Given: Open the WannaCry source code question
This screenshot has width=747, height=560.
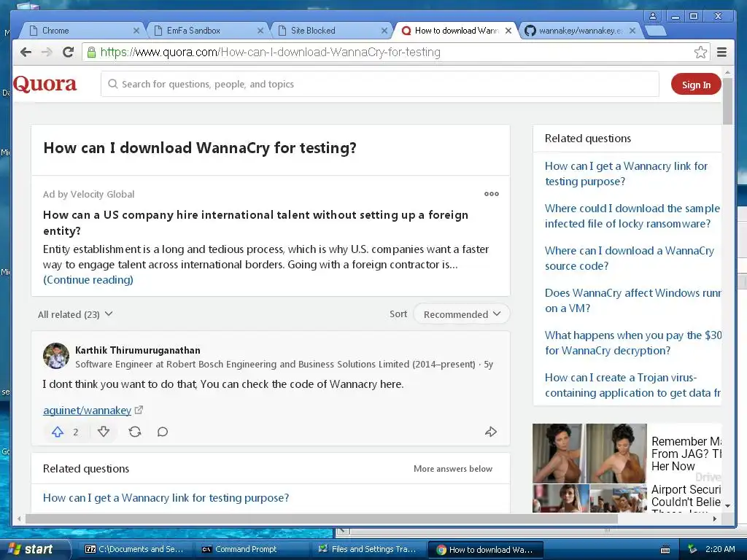Looking at the screenshot, I should [x=630, y=258].
